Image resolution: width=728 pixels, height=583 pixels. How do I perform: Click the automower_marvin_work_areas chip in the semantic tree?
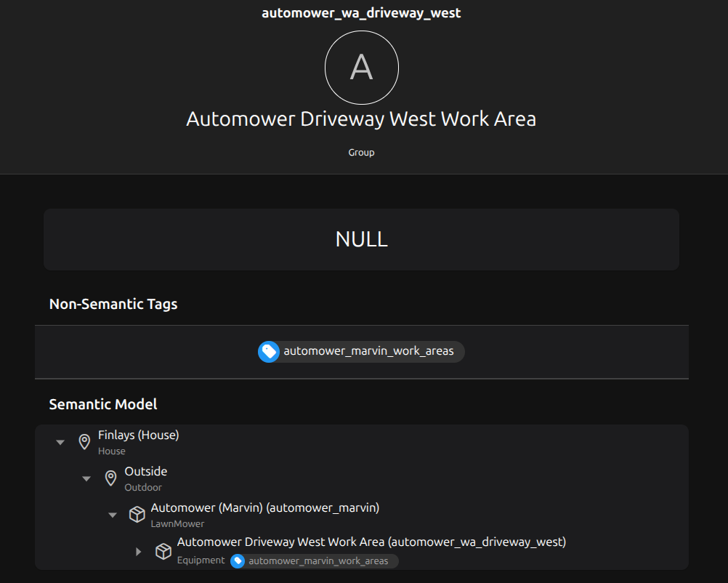315,560
